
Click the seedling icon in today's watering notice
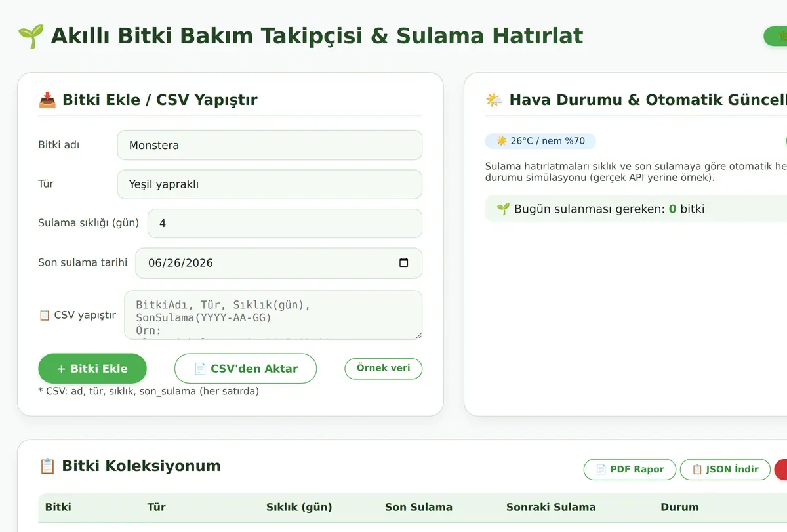click(503, 209)
